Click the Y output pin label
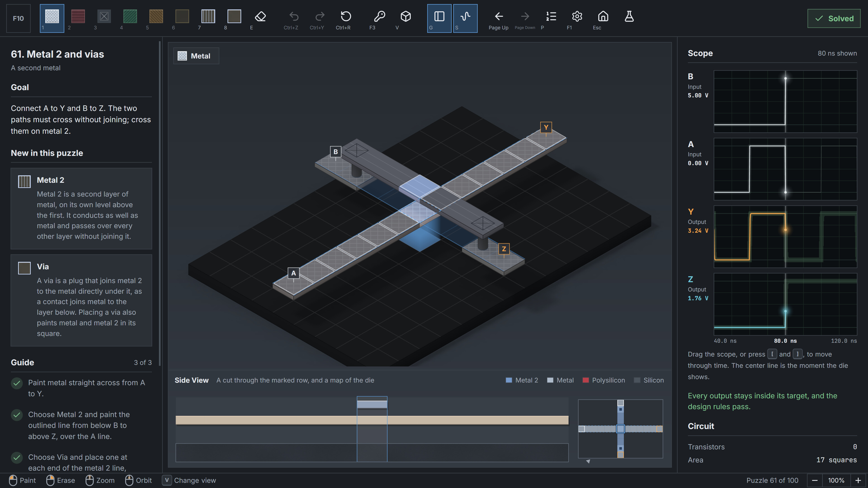The width and height of the screenshot is (868, 488). tap(546, 127)
